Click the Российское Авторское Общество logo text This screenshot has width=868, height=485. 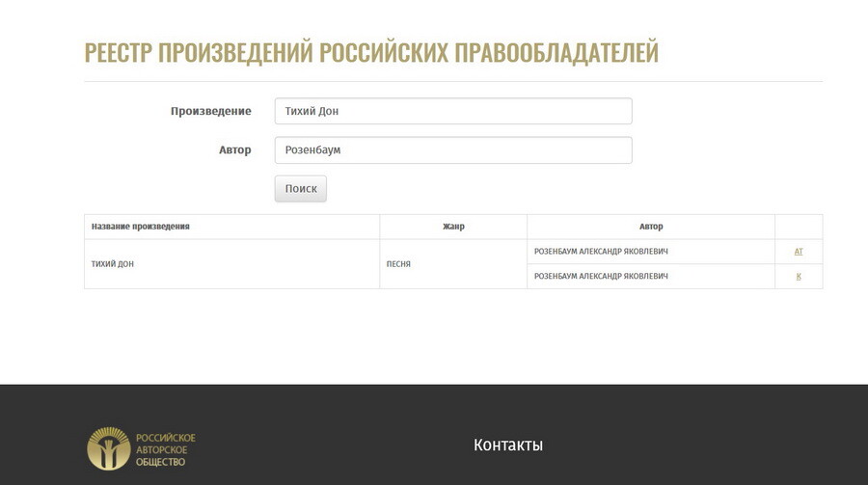point(165,449)
